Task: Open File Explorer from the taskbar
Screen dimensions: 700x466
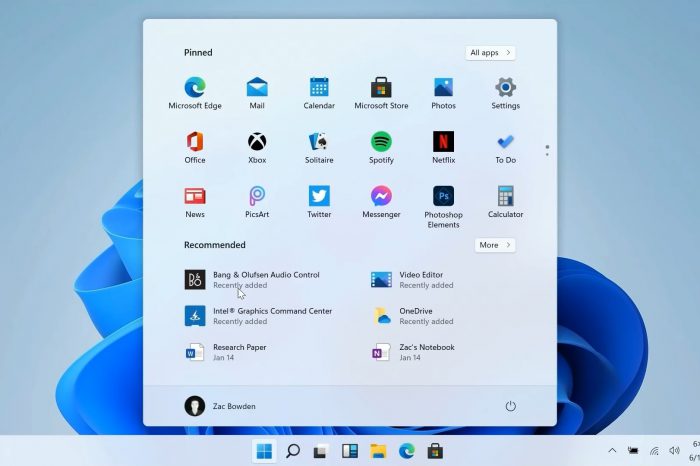Action: 378,451
